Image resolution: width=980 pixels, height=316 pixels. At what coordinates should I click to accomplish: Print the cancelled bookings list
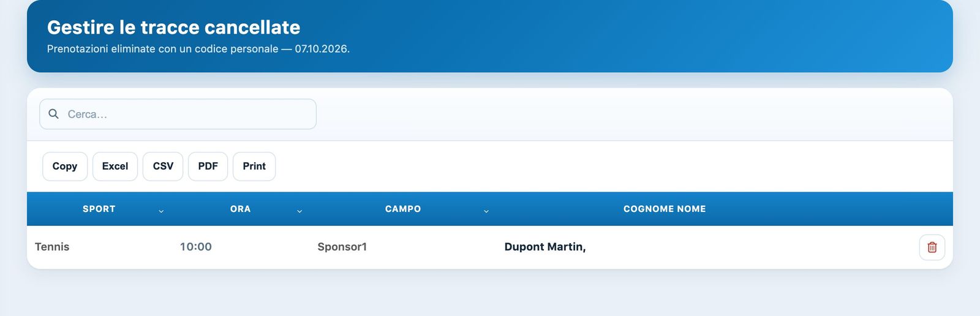[254, 166]
